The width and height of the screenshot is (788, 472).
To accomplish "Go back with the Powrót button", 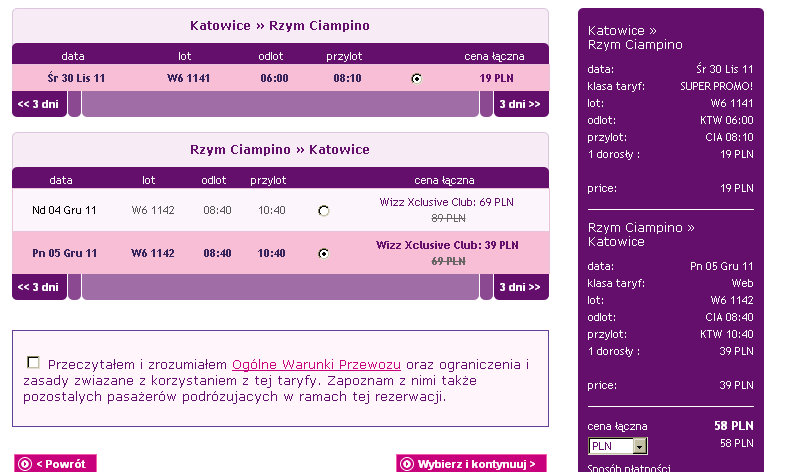I will pos(55,463).
